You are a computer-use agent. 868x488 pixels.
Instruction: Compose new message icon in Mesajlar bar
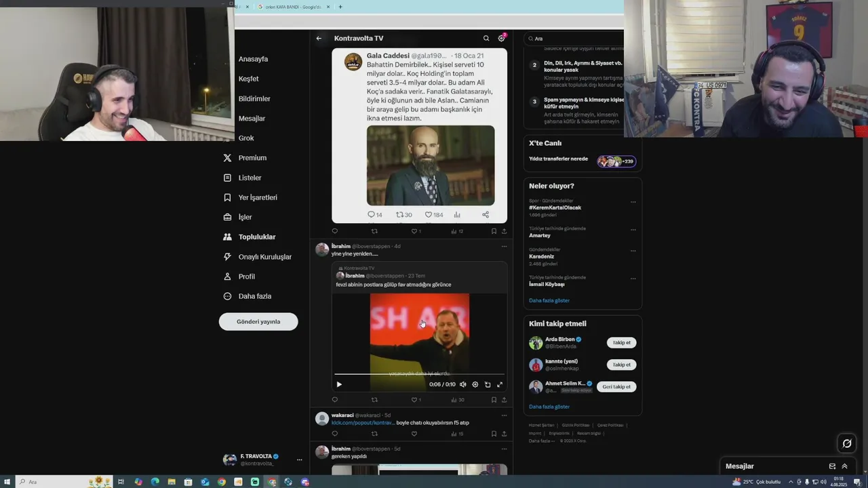click(x=832, y=466)
